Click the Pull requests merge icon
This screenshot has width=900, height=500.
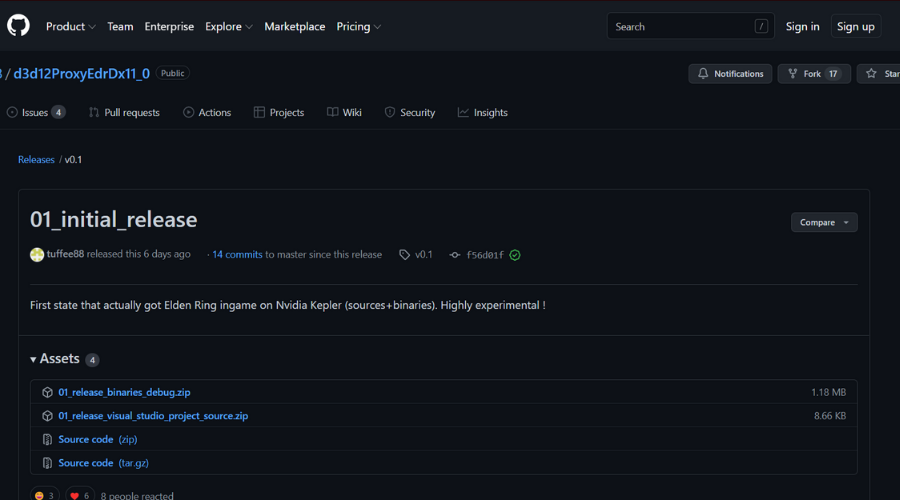click(x=94, y=113)
